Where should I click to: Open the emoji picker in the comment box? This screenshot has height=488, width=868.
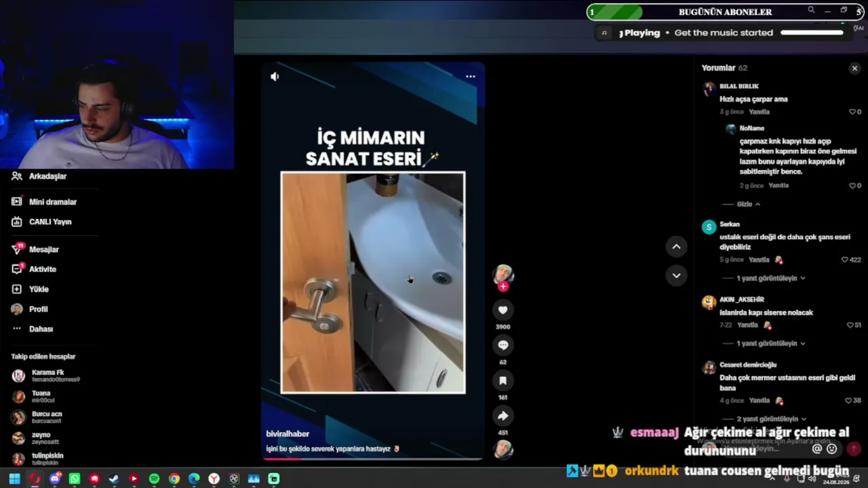832,449
